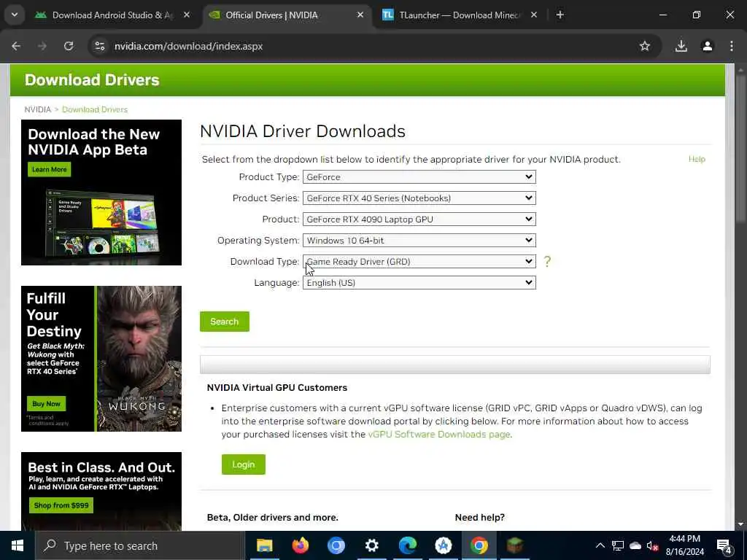
Task: Click the NVIDIA breadcrumb link
Action: click(x=38, y=109)
